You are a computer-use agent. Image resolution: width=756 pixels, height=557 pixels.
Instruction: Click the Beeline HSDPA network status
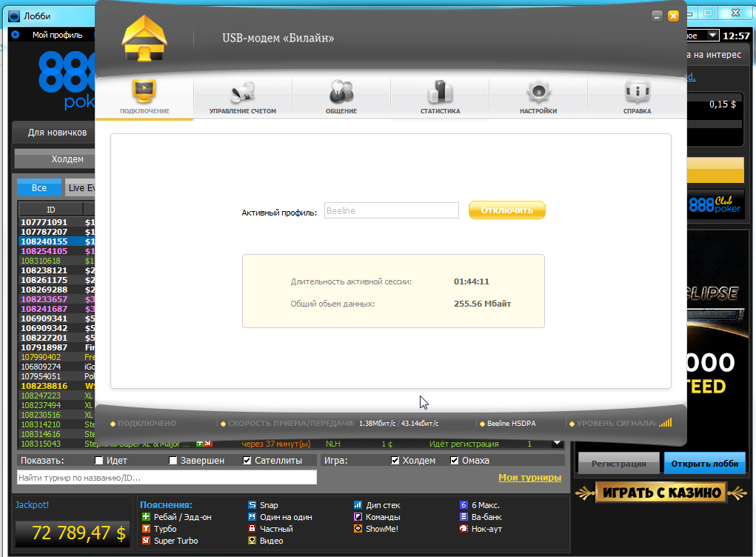511,424
